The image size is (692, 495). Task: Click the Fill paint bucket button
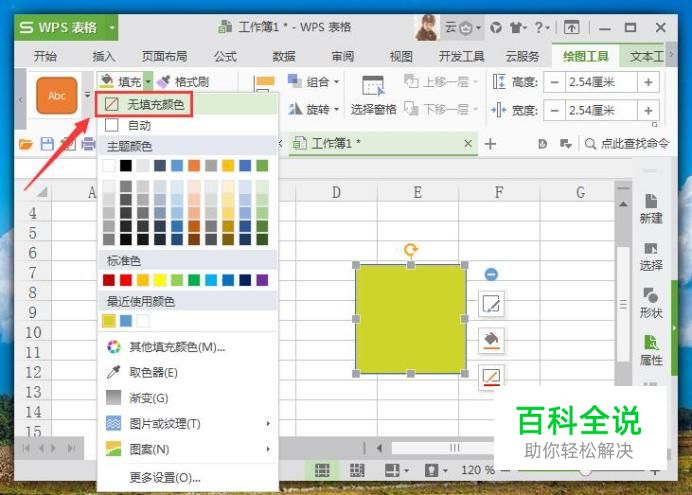(120, 81)
